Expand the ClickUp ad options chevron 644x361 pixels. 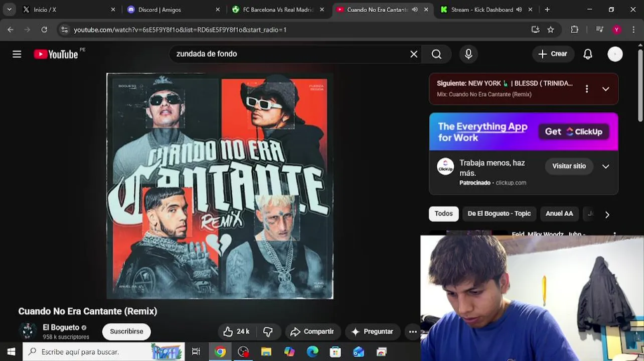point(606,166)
